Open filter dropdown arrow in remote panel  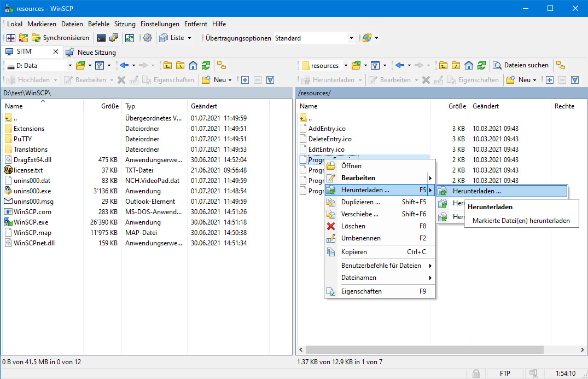[x=385, y=66]
